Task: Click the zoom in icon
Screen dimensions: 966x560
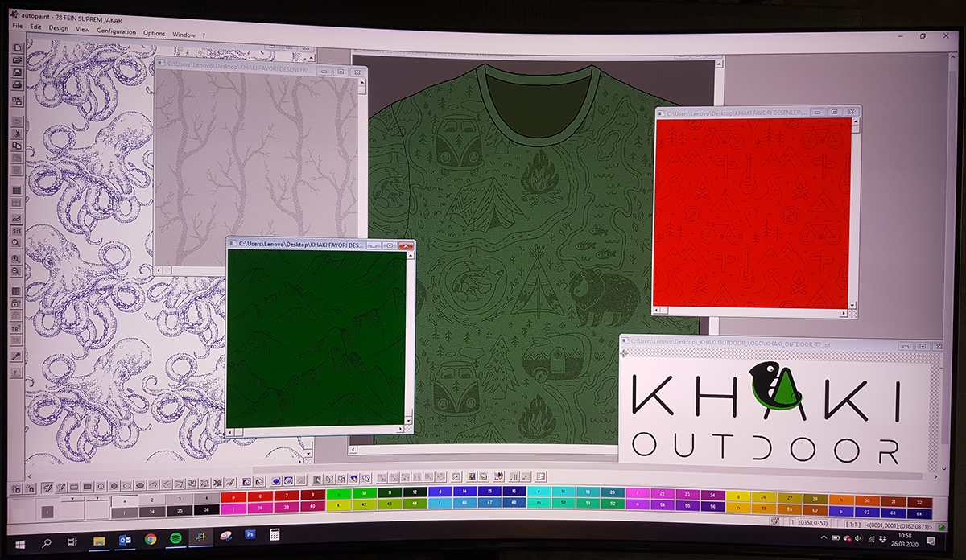Action: (x=18, y=259)
